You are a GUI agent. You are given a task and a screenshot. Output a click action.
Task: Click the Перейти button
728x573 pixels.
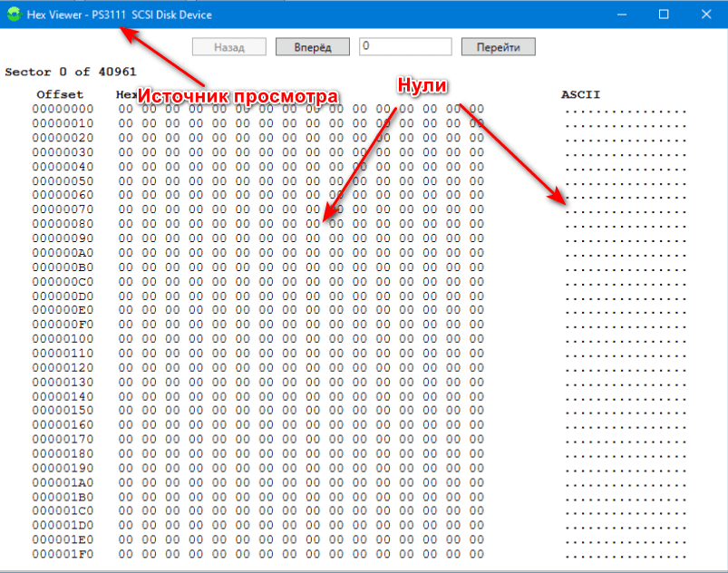[498, 47]
